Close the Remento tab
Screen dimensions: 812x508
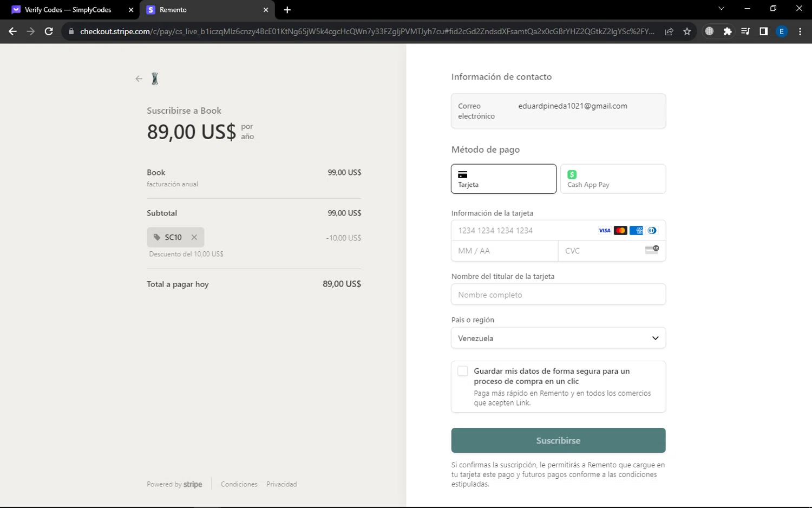click(266, 10)
